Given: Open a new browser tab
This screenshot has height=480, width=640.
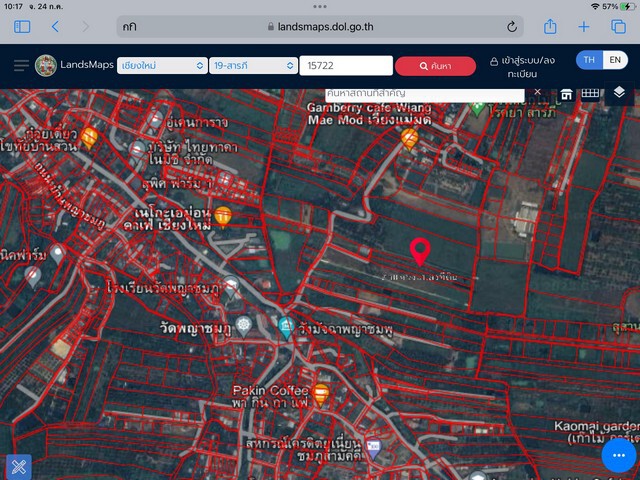Looking at the screenshot, I should 584,27.
